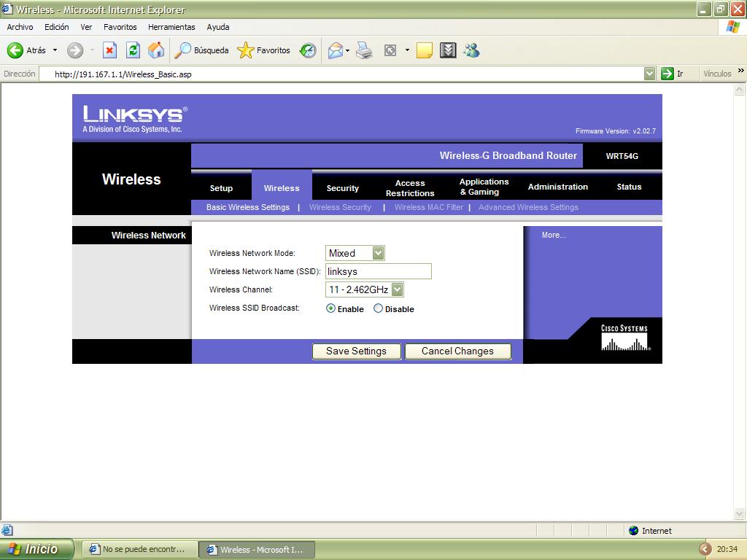This screenshot has width=747, height=560.
Task: Open Favoritos star in toolbar
Action: (x=246, y=50)
